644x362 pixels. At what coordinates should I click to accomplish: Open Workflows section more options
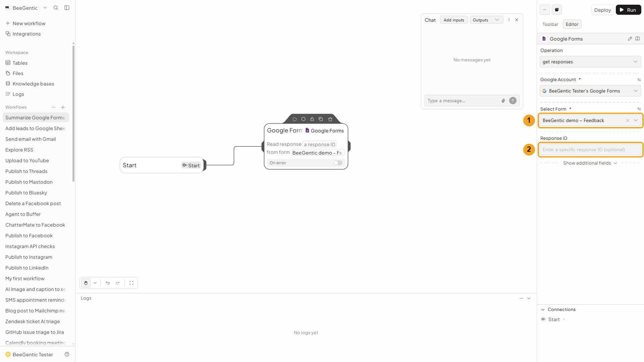(x=53, y=107)
